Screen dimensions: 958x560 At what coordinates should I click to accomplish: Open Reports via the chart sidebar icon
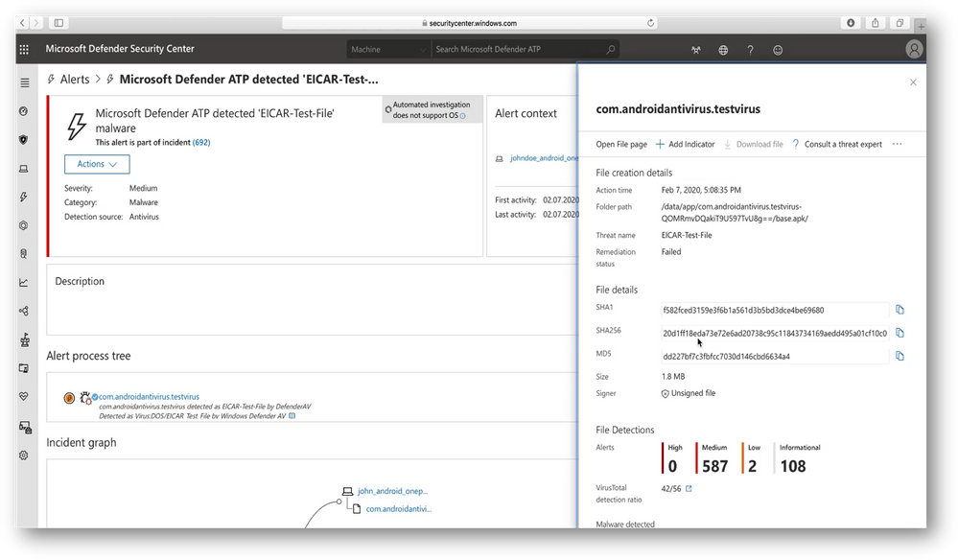click(x=24, y=281)
